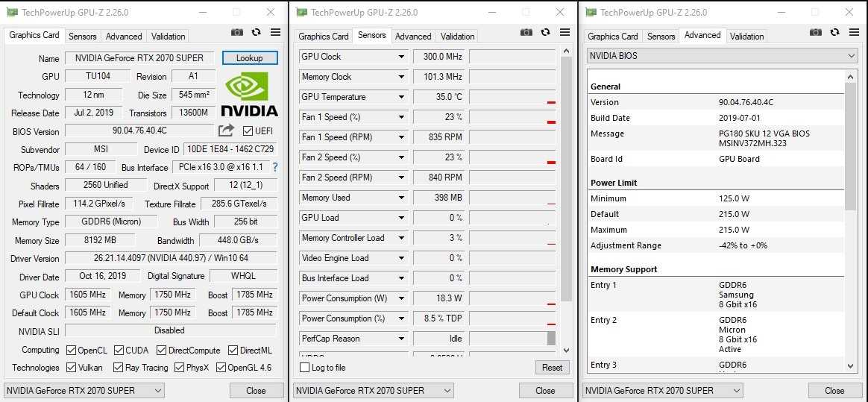This screenshot has width=868, height=402.
Task: Click the NVIDIA logo image
Action: tap(249, 95)
